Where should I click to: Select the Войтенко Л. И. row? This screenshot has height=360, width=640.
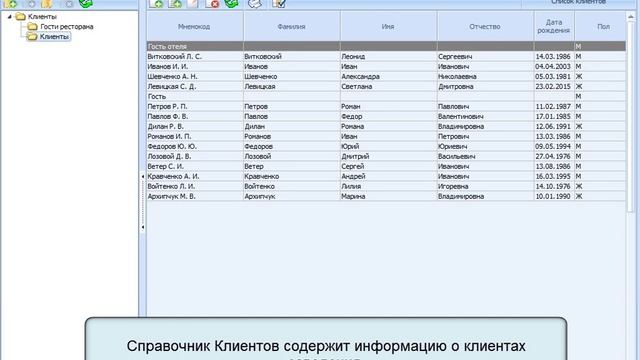coord(386,187)
